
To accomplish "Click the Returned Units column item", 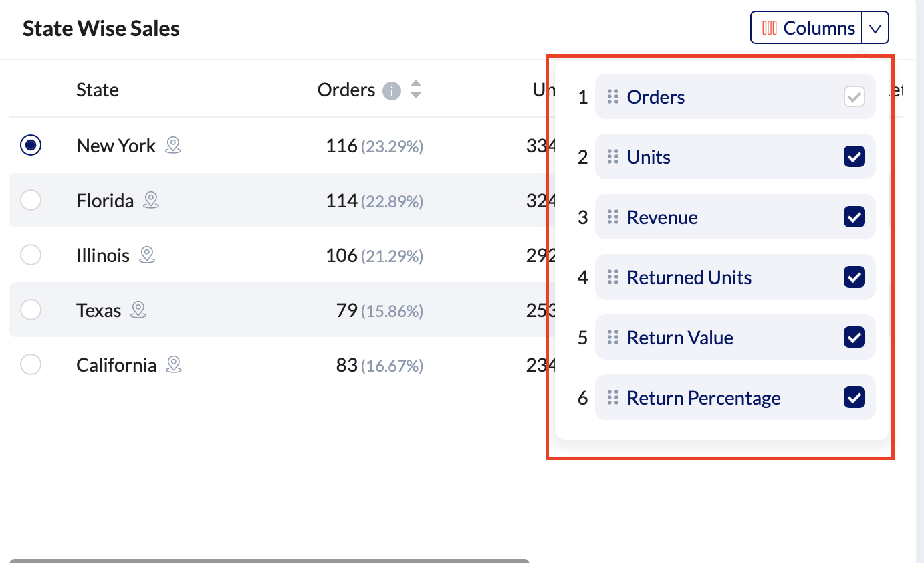I will pyautogui.click(x=689, y=277).
